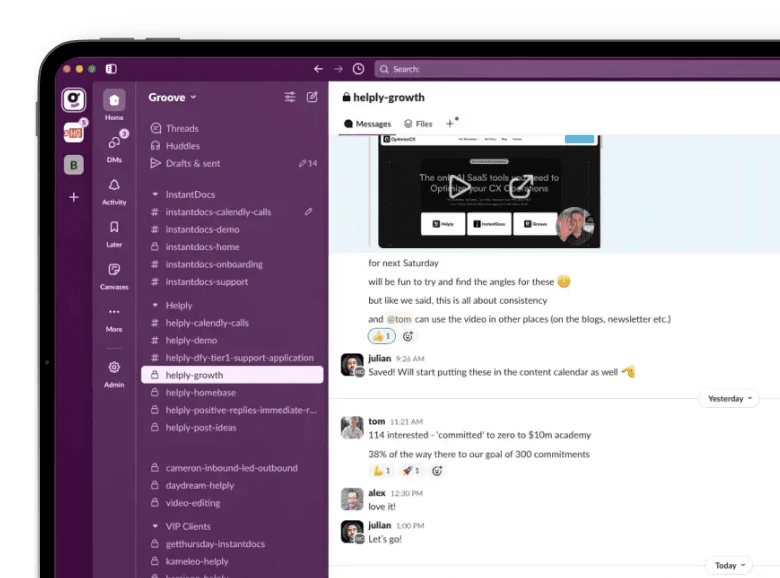Select the helply-growth channel in sidebar

point(232,375)
